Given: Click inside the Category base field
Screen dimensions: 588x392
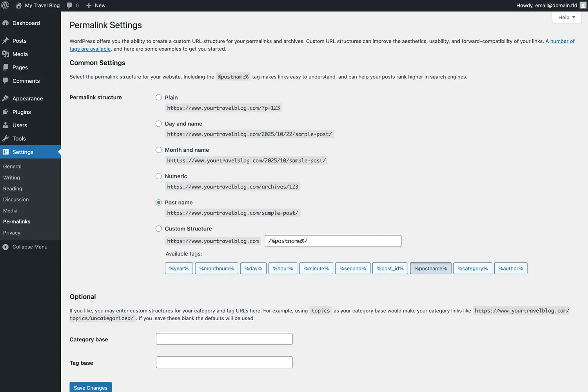Looking at the screenshot, I should tap(224, 338).
